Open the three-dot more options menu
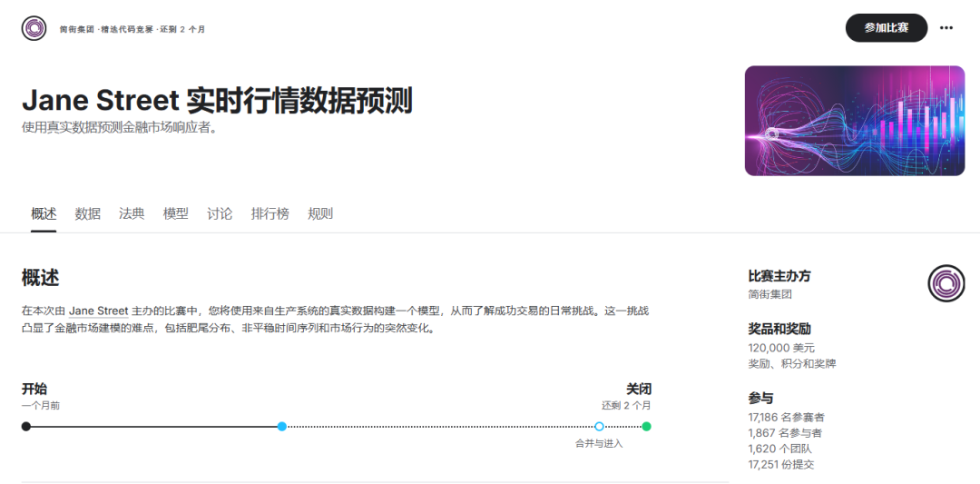980x484 pixels. click(946, 28)
